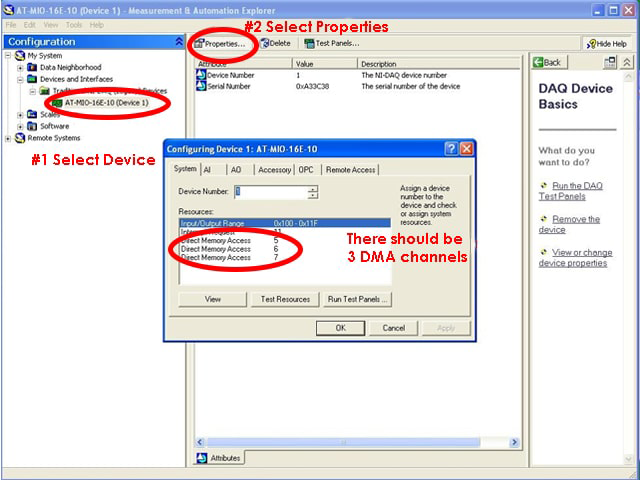
Task: Select the Data Neighborhood folder icon
Action: 32,67
